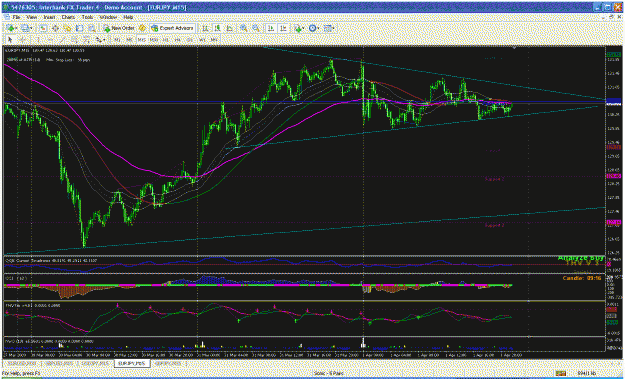Toggle Chart Shift from right border
This screenshot has width=625, height=379.
[x=283, y=28]
